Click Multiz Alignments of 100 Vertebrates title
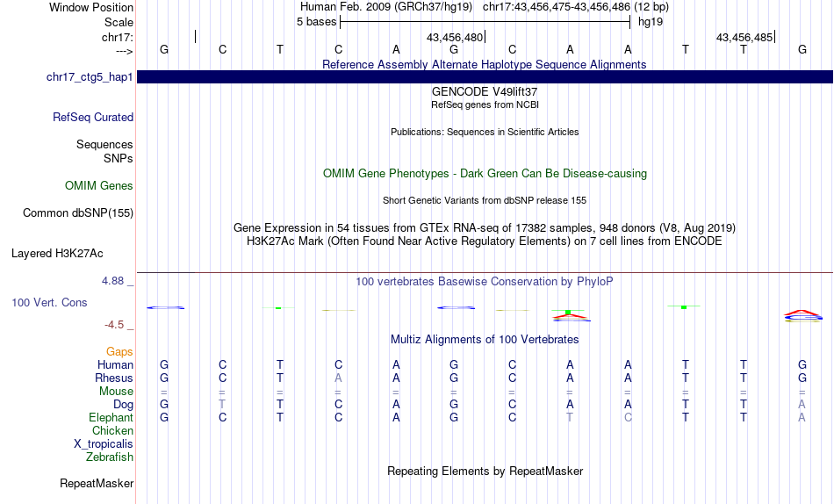This screenshot has height=504, width=834. coord(485,340)
